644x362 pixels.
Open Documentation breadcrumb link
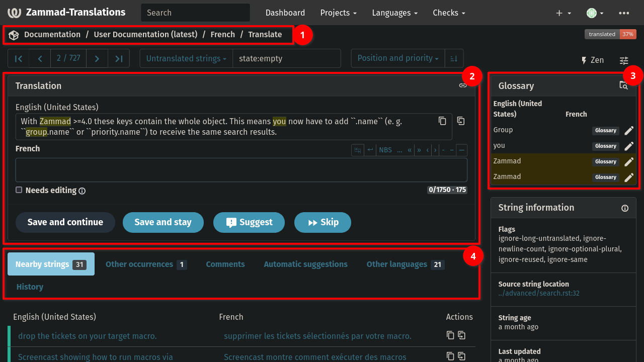[52, 35]
